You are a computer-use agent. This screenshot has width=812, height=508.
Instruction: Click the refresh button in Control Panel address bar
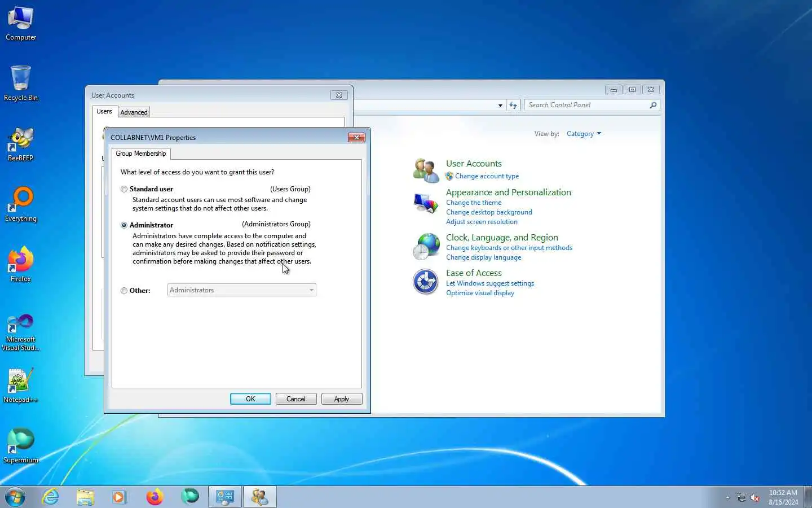(x=513, y=105)
